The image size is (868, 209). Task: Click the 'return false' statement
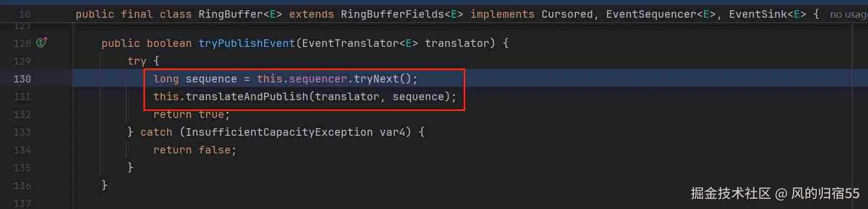(195, 150)
